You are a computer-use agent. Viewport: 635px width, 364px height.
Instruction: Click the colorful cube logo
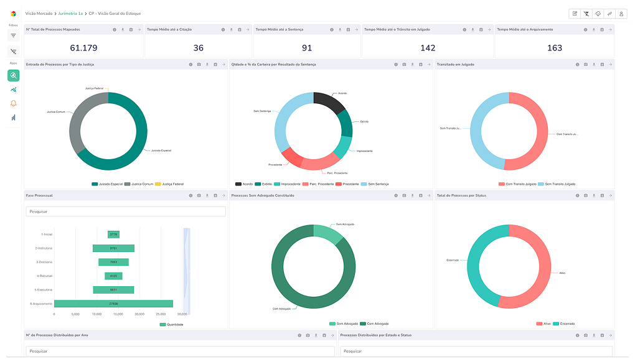(x=13, y=14)
